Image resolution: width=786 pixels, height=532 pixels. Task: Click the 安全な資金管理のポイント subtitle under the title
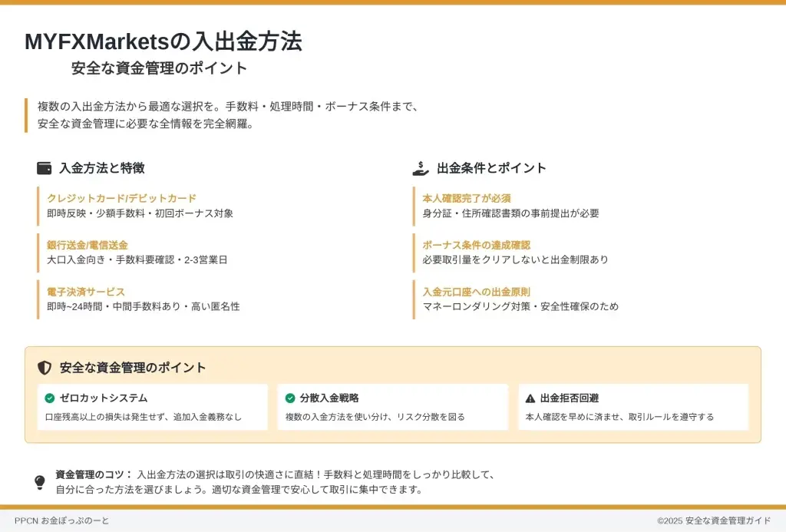(160, 68)
